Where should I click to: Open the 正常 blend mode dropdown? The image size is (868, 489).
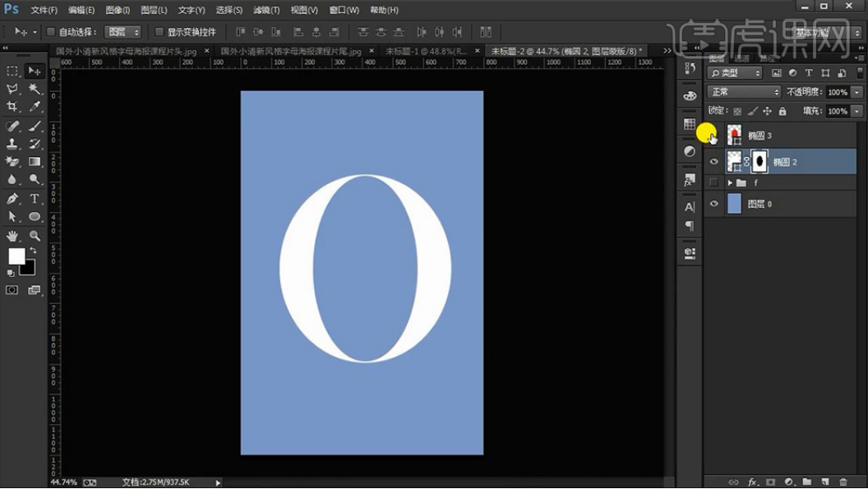743,92
